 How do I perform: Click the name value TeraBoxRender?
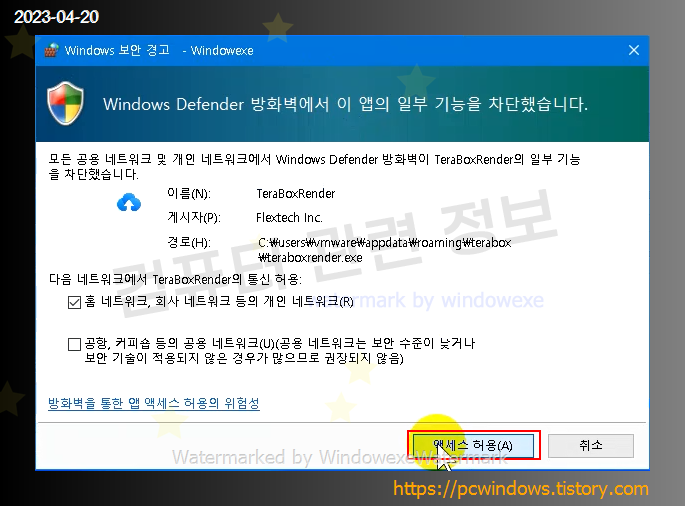[296, 194]
